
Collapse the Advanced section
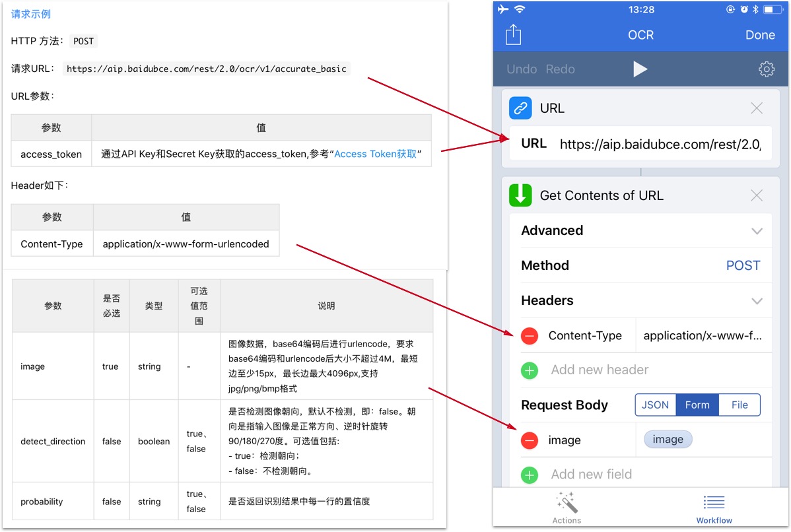click(x=757, y=231)
